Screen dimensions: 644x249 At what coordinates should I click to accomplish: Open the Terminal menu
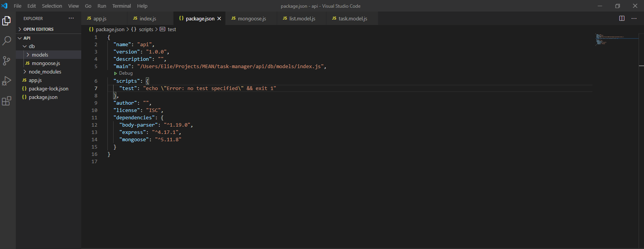pos(122,6)
